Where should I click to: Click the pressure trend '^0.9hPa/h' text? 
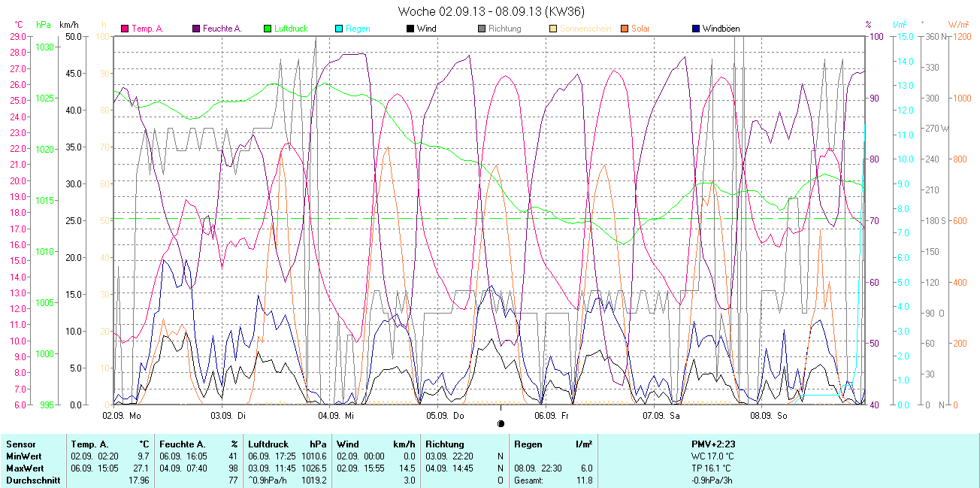[268, 480]
